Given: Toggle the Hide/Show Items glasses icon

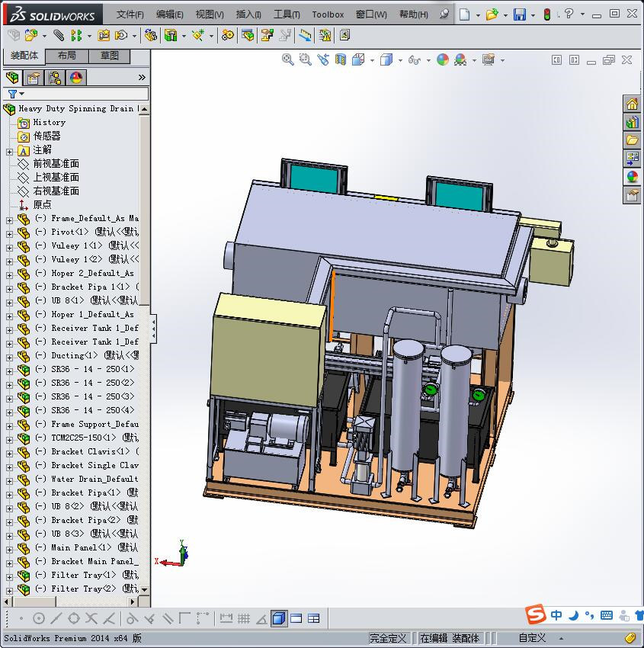Looking at the screenshot, I should click(414, 59).
